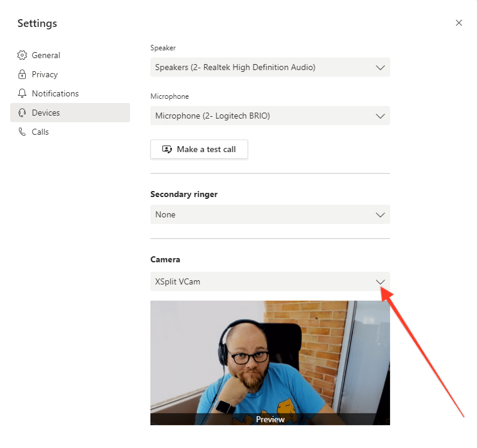Click the Microphone field label
477x448 pixels.
coord(170,96)
